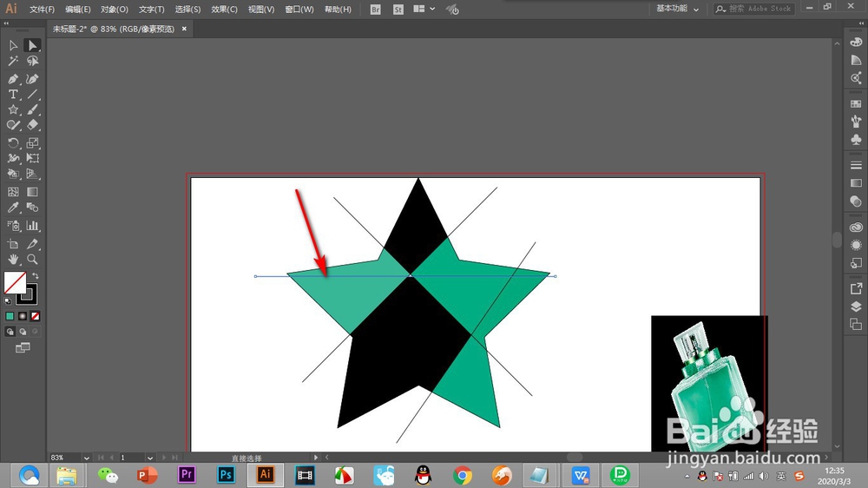Select the Curvature tool
This screenshot has height=488, width=868.
32,79
